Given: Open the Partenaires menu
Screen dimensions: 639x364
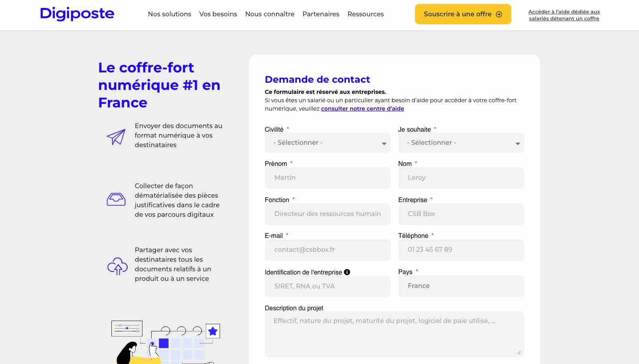Looking at the screenshot, I should click(321, 14).
